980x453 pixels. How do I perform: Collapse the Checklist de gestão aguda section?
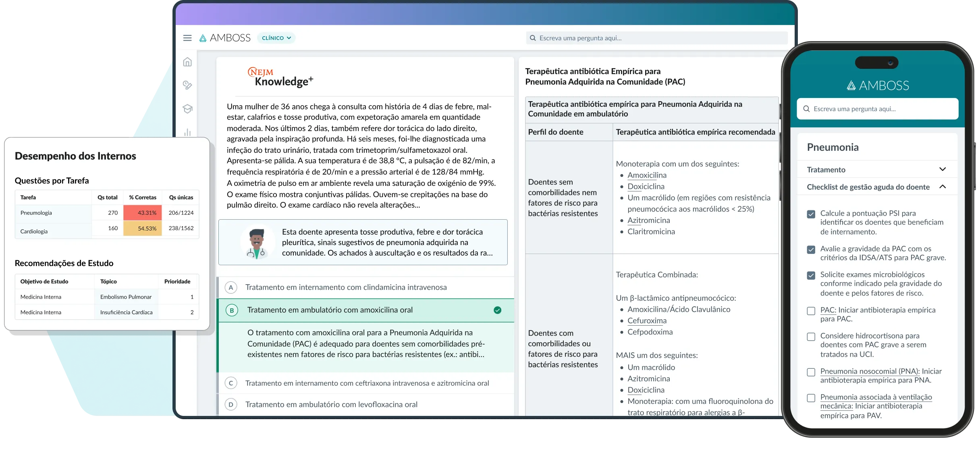pyautogui.click(x=942, y=187)
